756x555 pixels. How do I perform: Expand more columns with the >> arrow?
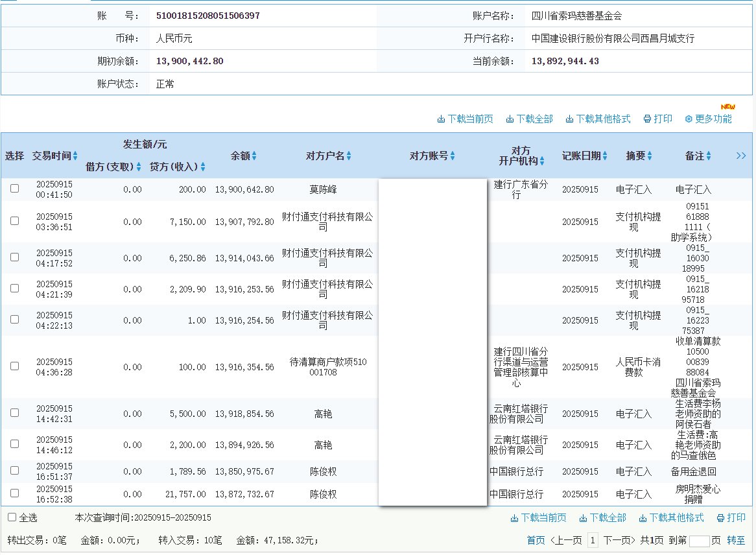741,156
